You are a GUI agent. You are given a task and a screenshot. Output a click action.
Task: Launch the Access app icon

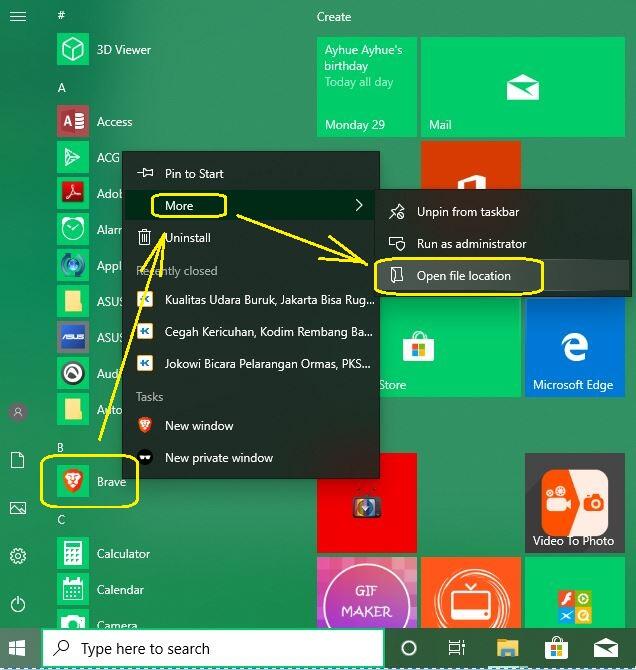(x=73, y=121)
